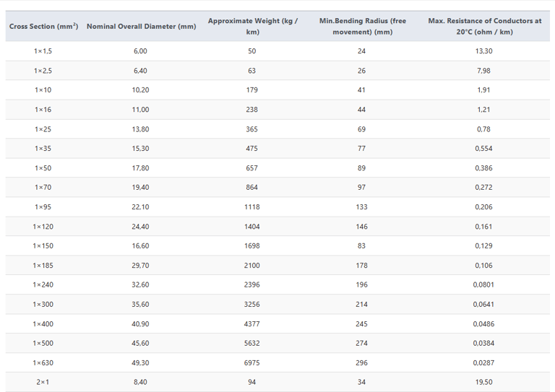Viewport: 555px width, 392px height.
Task: Click the Max. Resistance of Conductors header
Action: click(484, 27)
